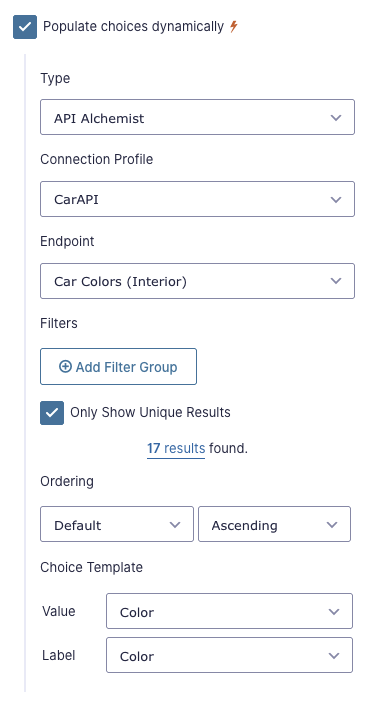Uncheck Populate choices dynamically checkbox

(25, 27)
